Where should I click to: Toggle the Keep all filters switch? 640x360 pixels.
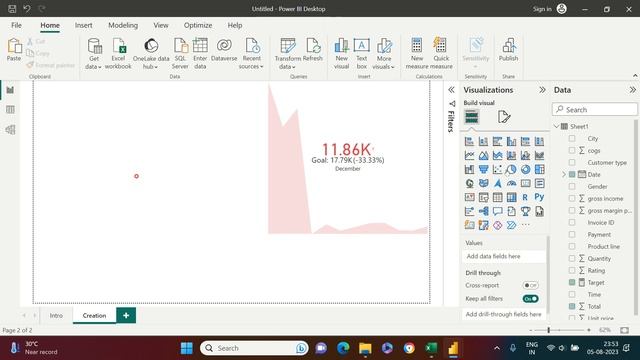(530, 299)
